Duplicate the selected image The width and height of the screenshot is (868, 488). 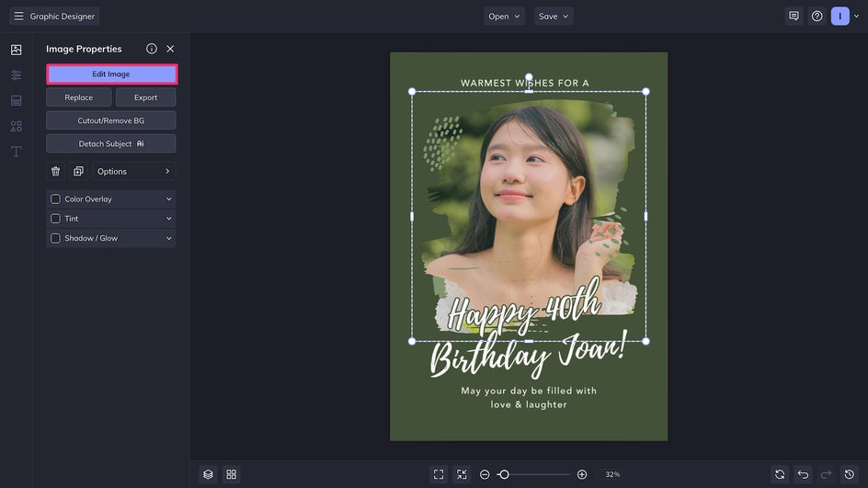coord(78,172)
